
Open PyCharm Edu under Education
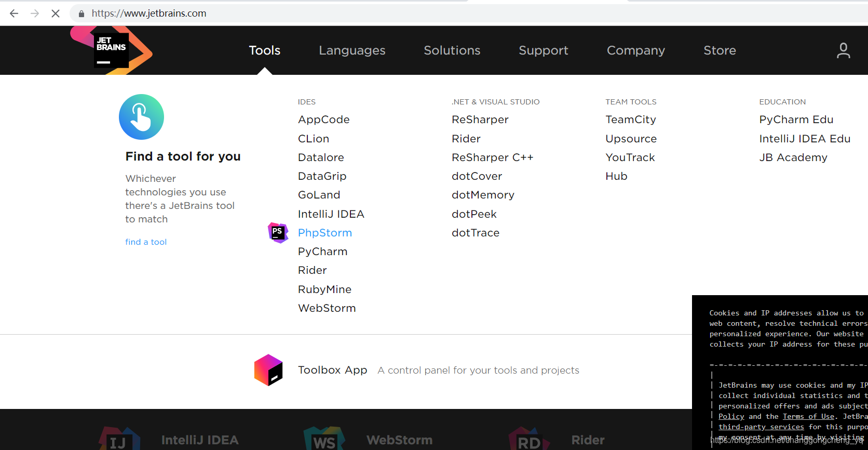tap(796, 120)
